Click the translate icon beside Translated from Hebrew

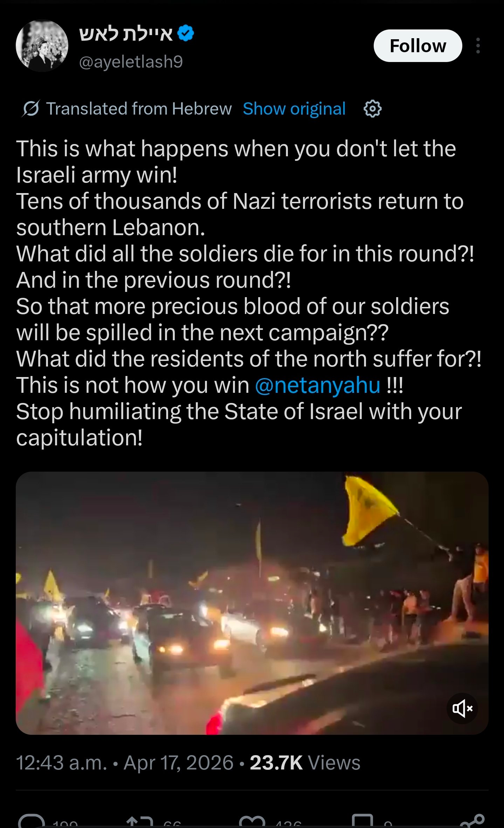[x=31, y=109]
